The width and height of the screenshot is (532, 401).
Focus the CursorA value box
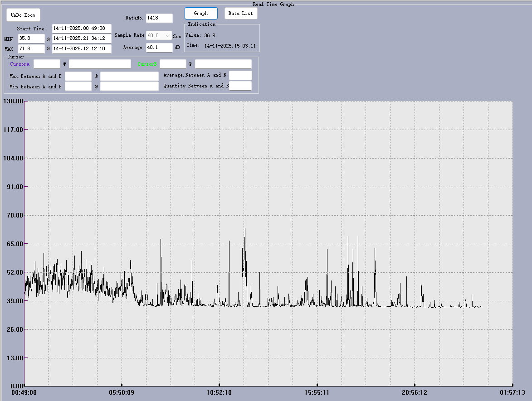47,64
